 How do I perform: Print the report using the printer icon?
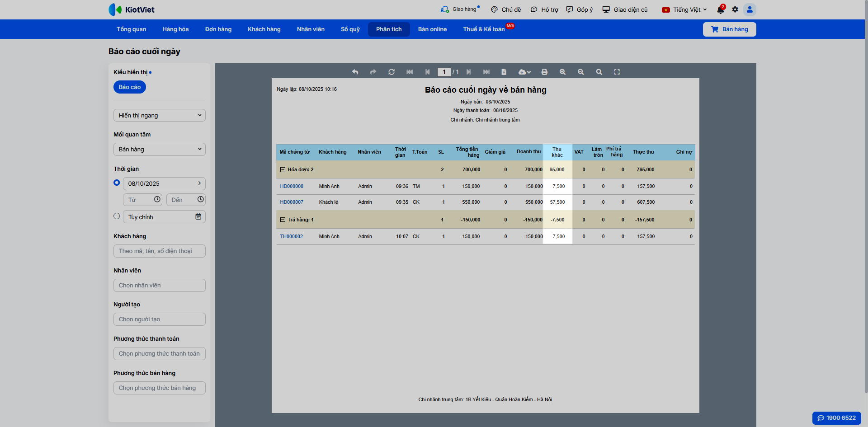coord(544,72)
